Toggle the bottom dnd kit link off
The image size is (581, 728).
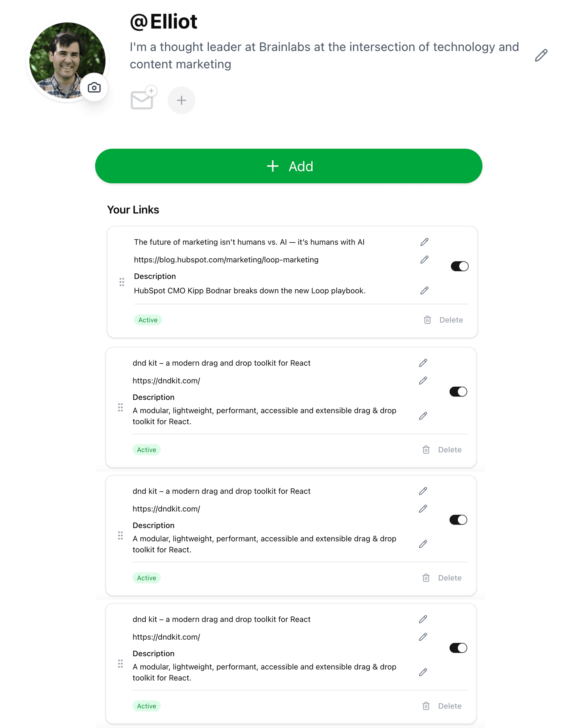[458, 648]
